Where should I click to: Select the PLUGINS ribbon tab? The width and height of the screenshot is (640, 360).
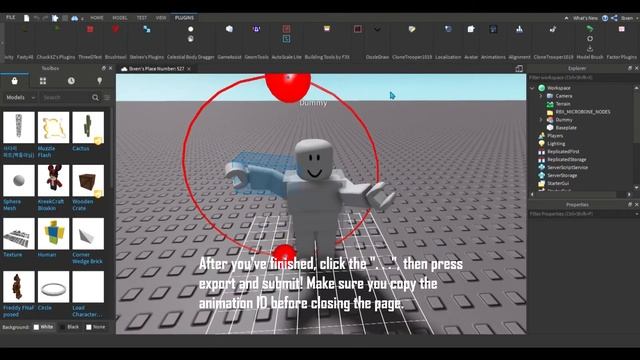click(184, 18)
